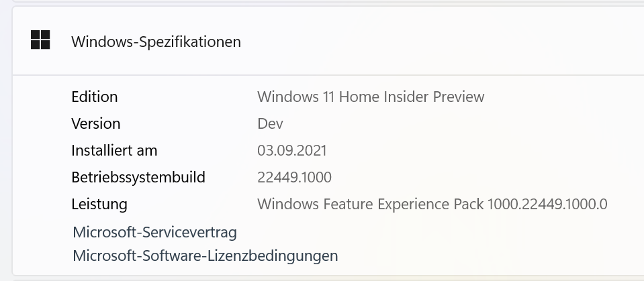Select the install date 03.09.2021
The height and width of the screenshot is (281, 644).
[x=292, y=150]
